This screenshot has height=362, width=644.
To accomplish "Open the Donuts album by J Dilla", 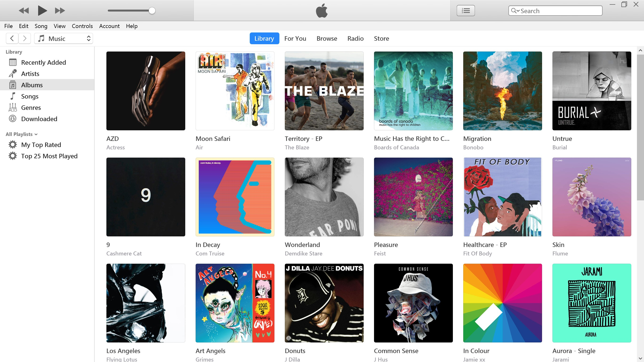I will (324, 303).
